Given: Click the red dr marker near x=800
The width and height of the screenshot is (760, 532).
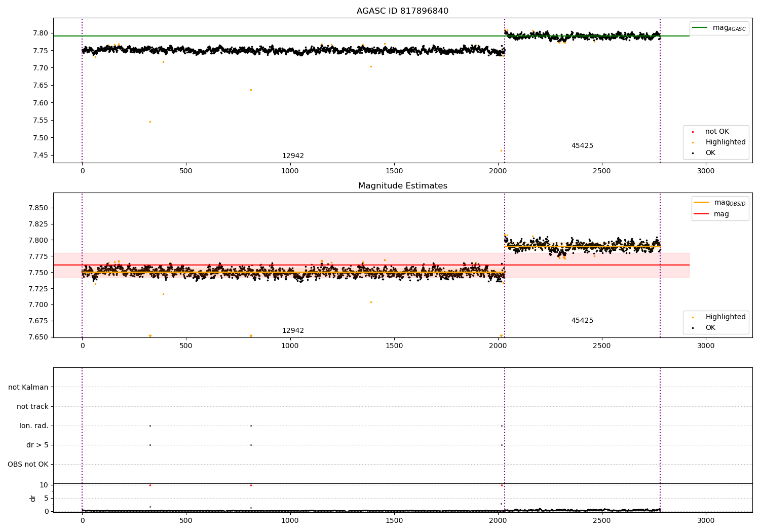Looking at the screenshot, I should 251,485.
